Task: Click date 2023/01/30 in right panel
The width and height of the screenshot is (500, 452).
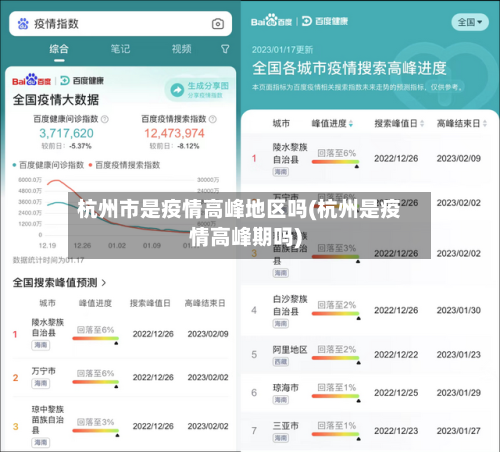Action: 459,311
